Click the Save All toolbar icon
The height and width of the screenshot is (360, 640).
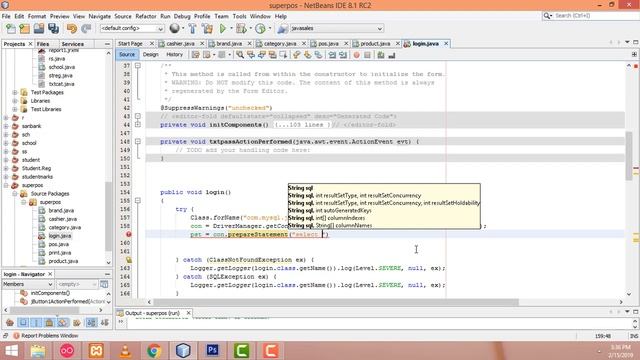[53, 29]
